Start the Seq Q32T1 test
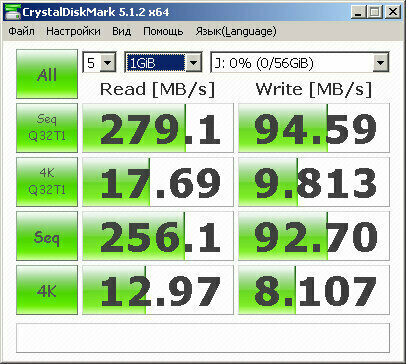This screenshot has width=406, height=364. pos(47,128)
